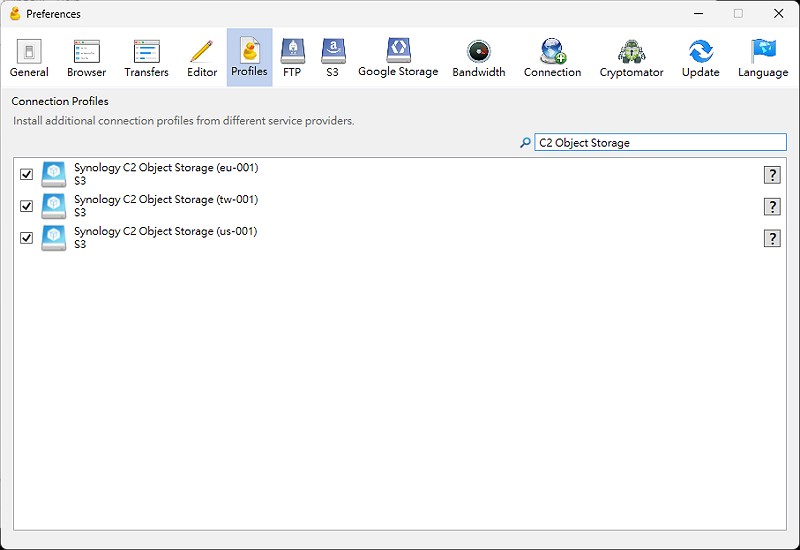The image size is (800, 550).
Task: Uncheck Synology C2 Object Storage (us-001) profile
Action: tap(27, 238)
